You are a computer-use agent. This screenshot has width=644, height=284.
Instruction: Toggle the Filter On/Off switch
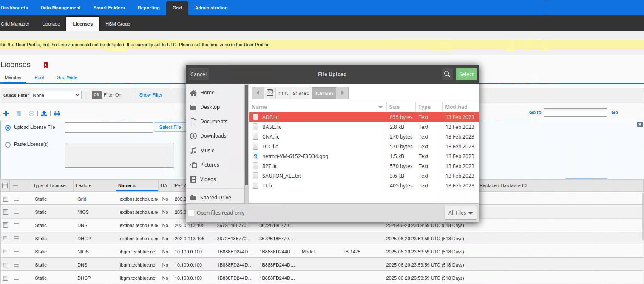[x=96, y=95]
